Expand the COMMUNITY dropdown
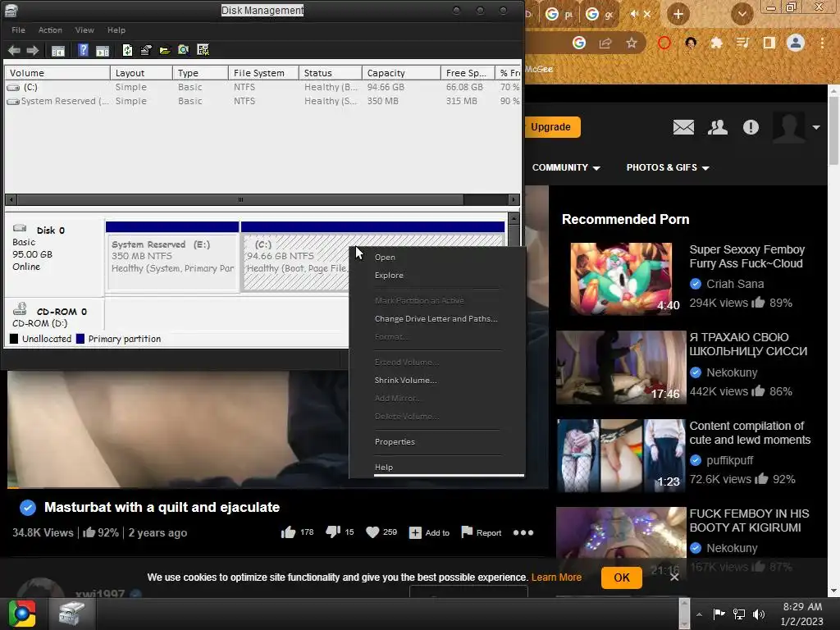 pos(566,167)
